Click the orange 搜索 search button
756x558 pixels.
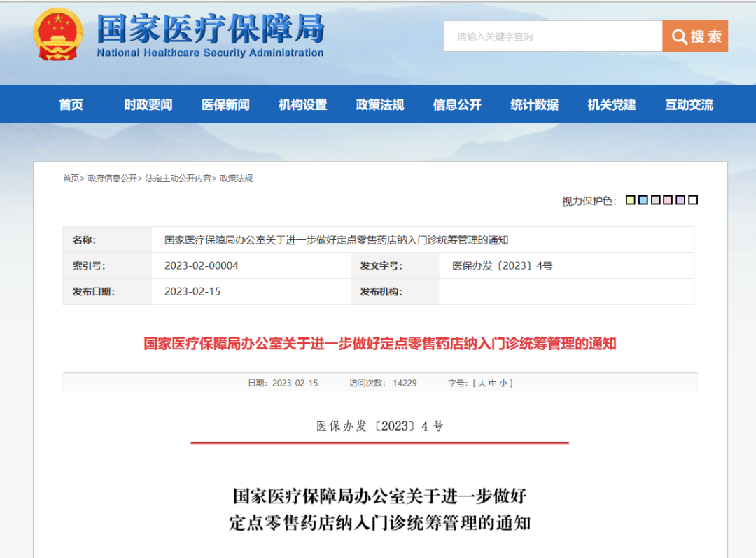[x=695, y=36]
